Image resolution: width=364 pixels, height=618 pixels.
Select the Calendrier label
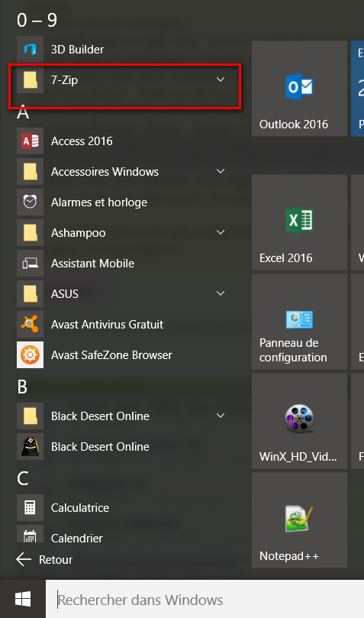coord(77,538)
